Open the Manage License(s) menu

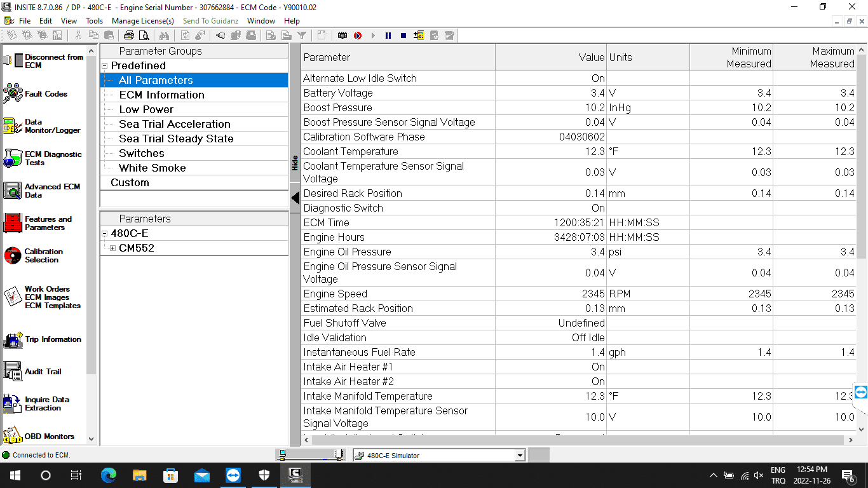tap(143, 21)
